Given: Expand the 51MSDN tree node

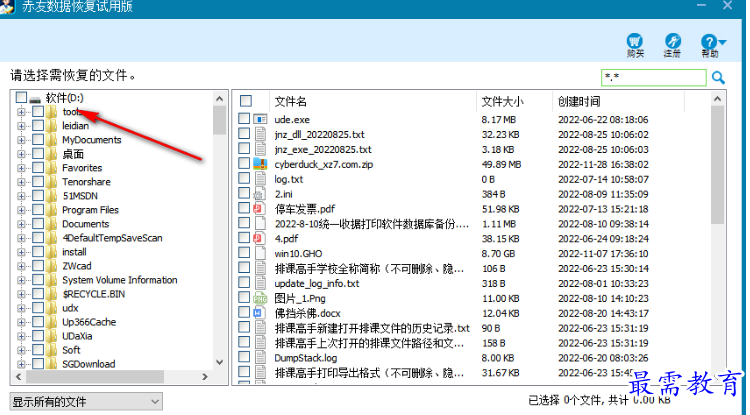Looking at the screenshot, I should click(21, 196).
